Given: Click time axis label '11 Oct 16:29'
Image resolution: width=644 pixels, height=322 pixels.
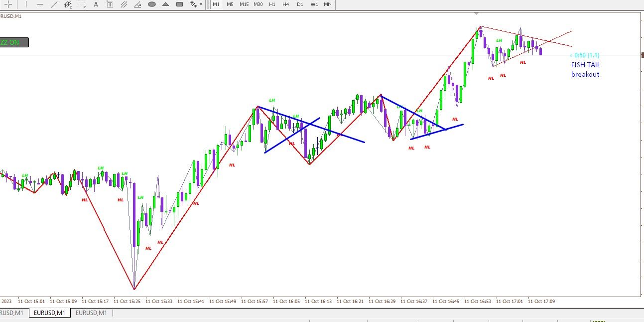Looking at the screenshot, I should pyautogui.click(x=382, y=301).
